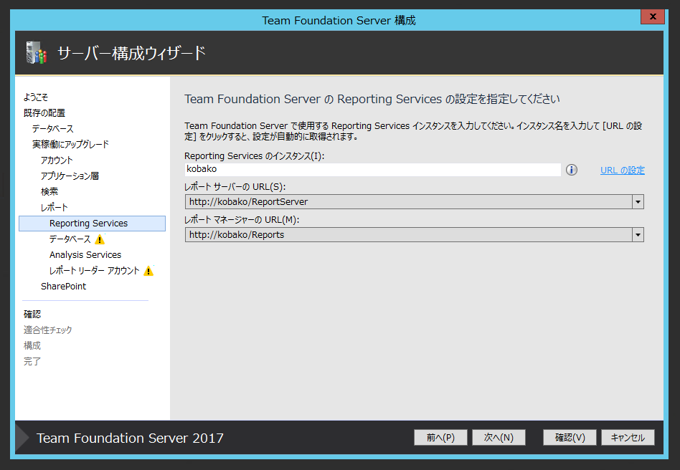Click warning icon next to データベース under レポート

(100, 239)
